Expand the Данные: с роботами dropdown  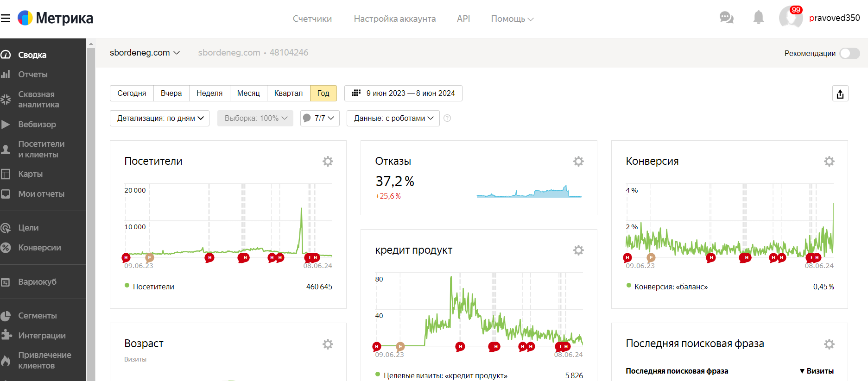tap(393, 118)
